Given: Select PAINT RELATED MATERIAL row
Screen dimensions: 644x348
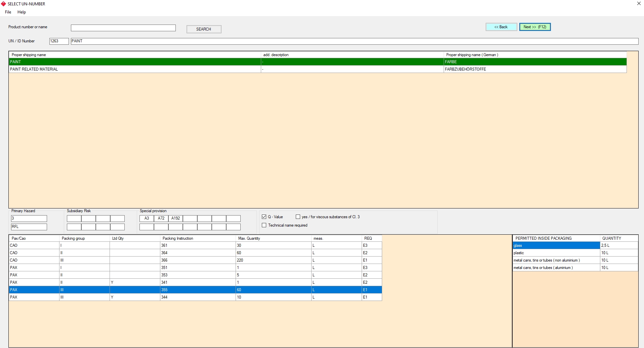Looking at the screenshot, I should [134, 69].
